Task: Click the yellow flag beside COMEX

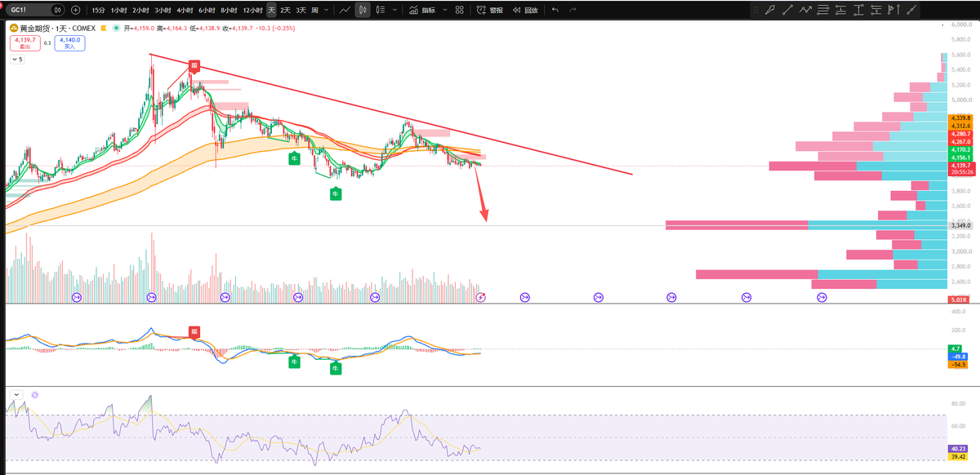Action: click(105, 28)
